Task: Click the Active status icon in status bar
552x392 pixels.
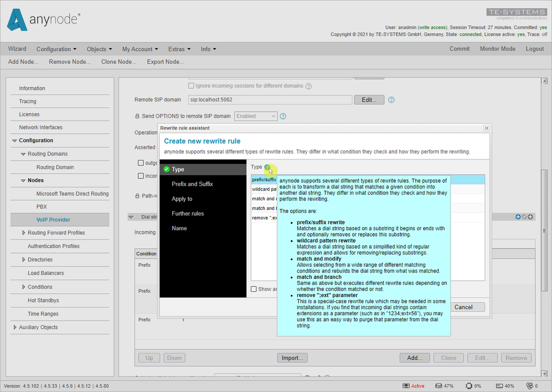Action: click(x=406, y=386)
